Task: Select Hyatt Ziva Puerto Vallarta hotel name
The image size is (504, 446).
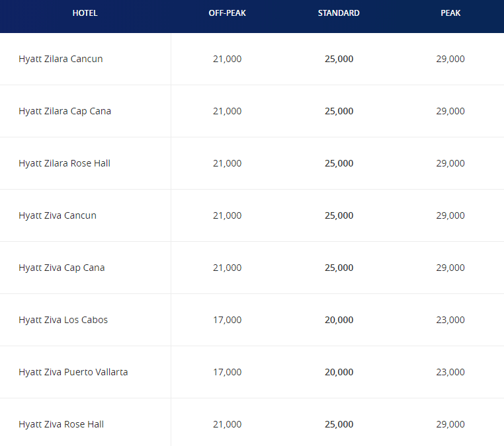Action: point(73,372)
